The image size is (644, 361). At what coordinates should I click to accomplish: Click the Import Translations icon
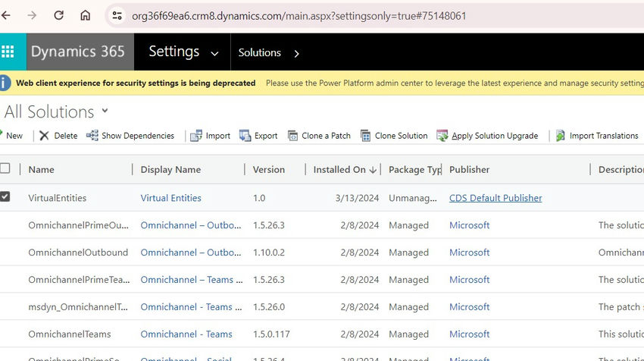pyautogui.click(x=561, y=136)
